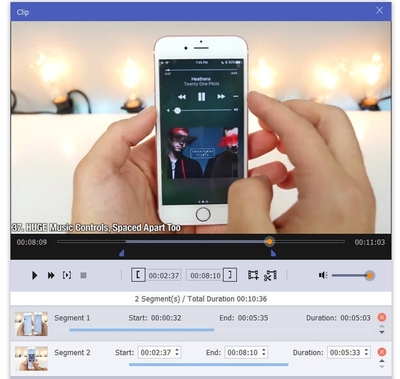Delete Segment 1 with the red X
Image resolution: width=400 pixels, height=379 pixels.
click(x=382, y=317)
